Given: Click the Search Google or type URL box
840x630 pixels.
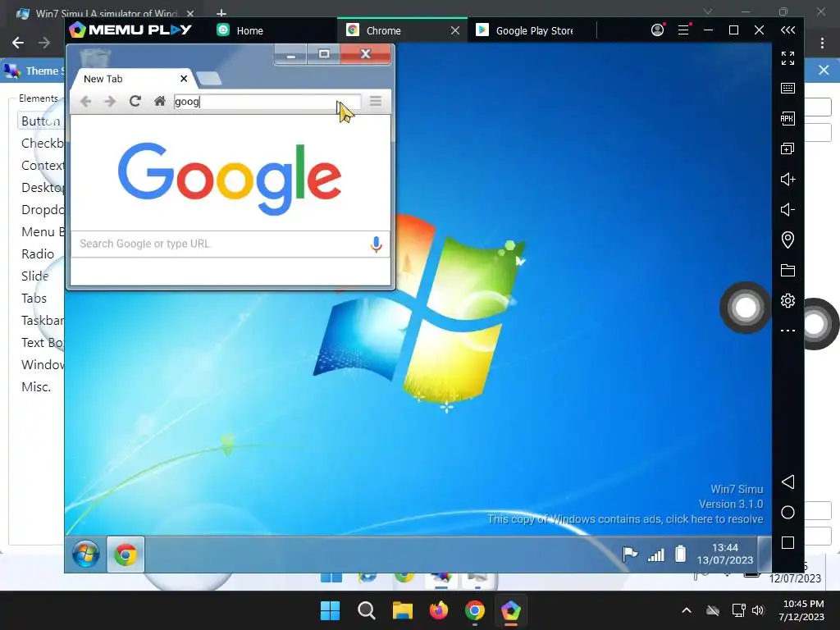Looking at the screenshot, I should coord(231,244).
